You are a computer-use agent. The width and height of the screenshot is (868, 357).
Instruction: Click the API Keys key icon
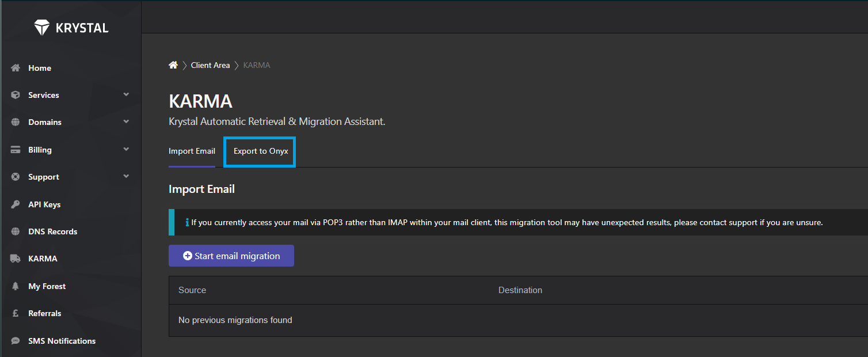click(16, 204)
